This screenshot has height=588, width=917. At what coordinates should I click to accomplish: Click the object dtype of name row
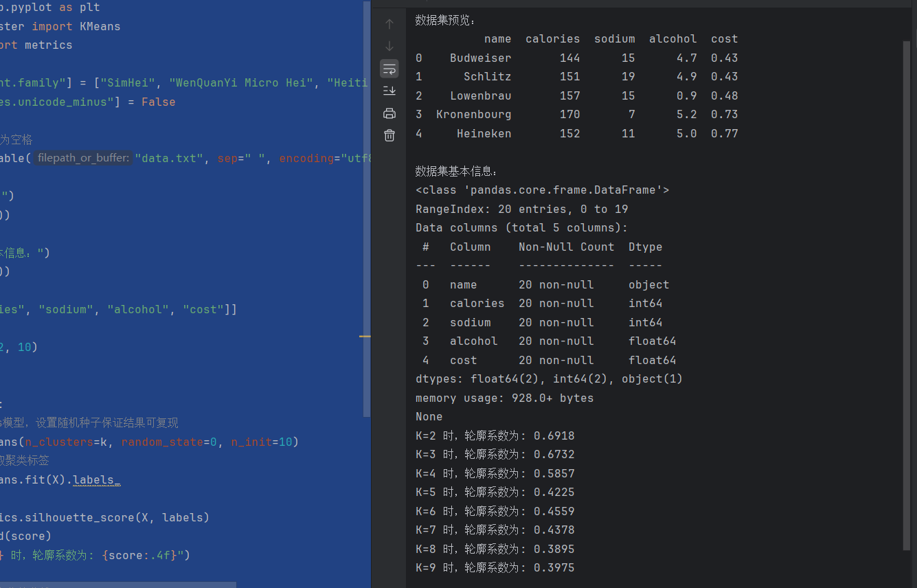(649, 284)
